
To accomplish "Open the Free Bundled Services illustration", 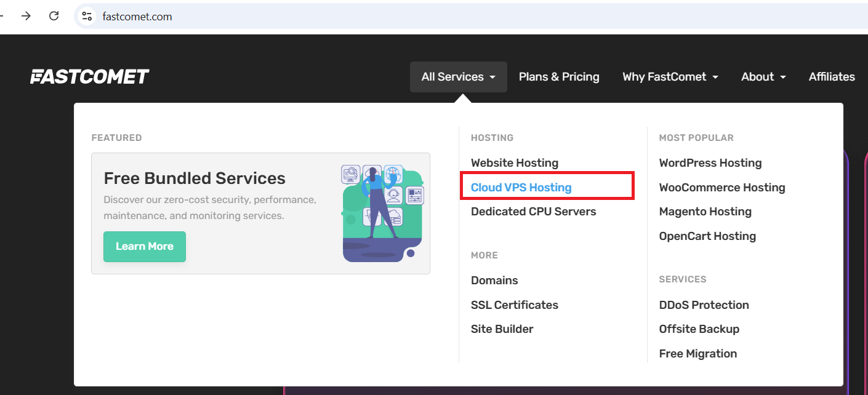I will point(382,213).
